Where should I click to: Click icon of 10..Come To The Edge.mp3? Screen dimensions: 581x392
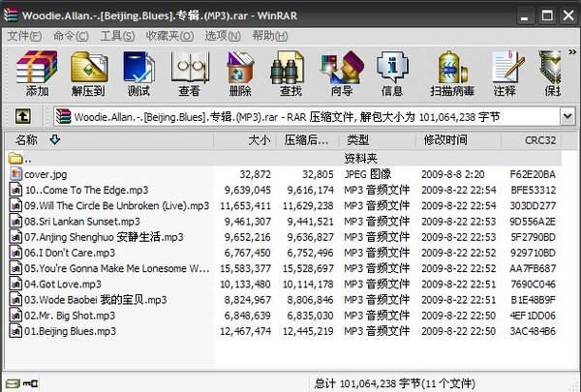click(x=15, y=190)
